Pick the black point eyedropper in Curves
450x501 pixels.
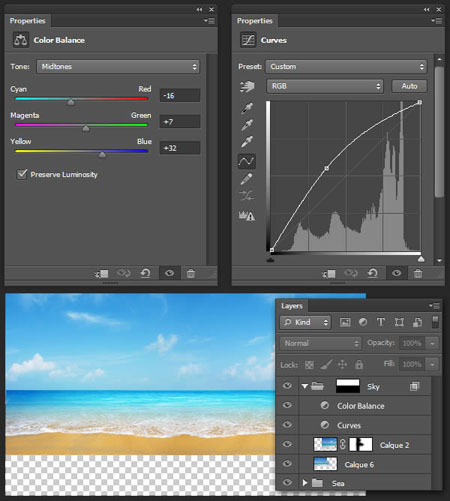(247, 108)
